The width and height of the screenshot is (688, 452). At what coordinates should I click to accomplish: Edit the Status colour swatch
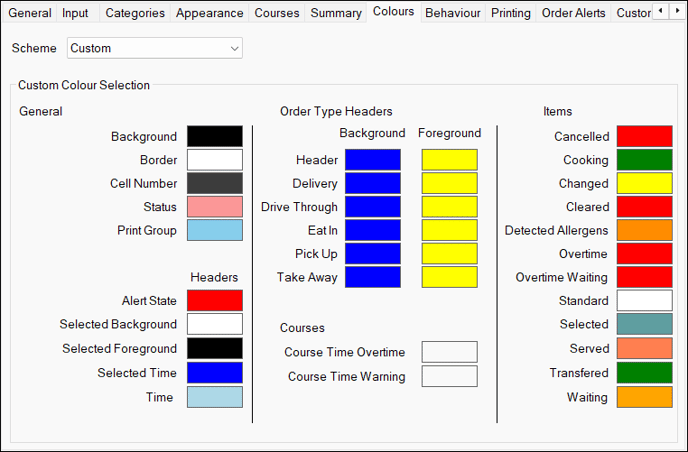click(x=215, y=207)
